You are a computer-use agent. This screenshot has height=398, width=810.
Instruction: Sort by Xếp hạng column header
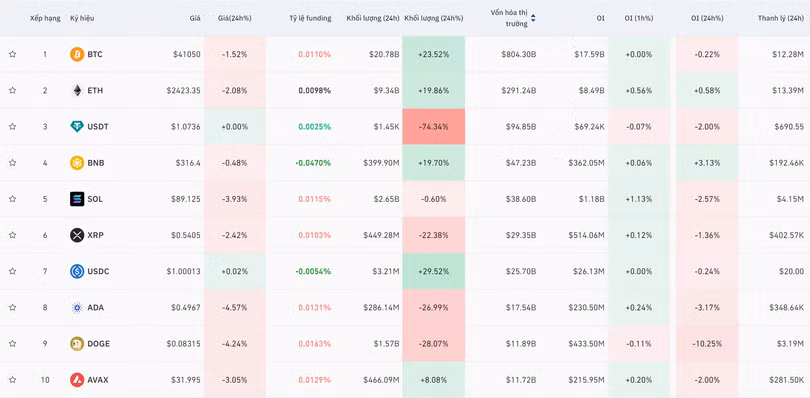tap(44, 18)
